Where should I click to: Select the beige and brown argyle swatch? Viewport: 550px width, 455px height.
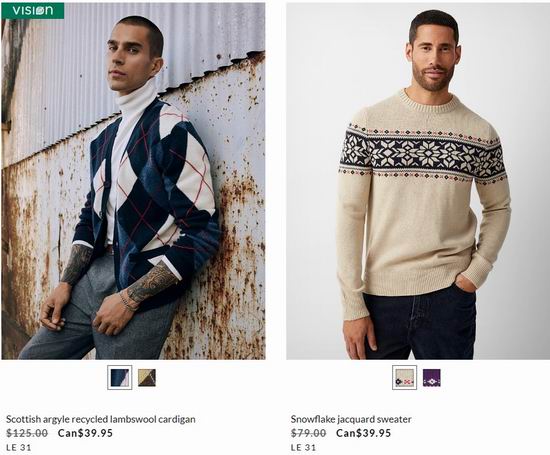(147, 377)
